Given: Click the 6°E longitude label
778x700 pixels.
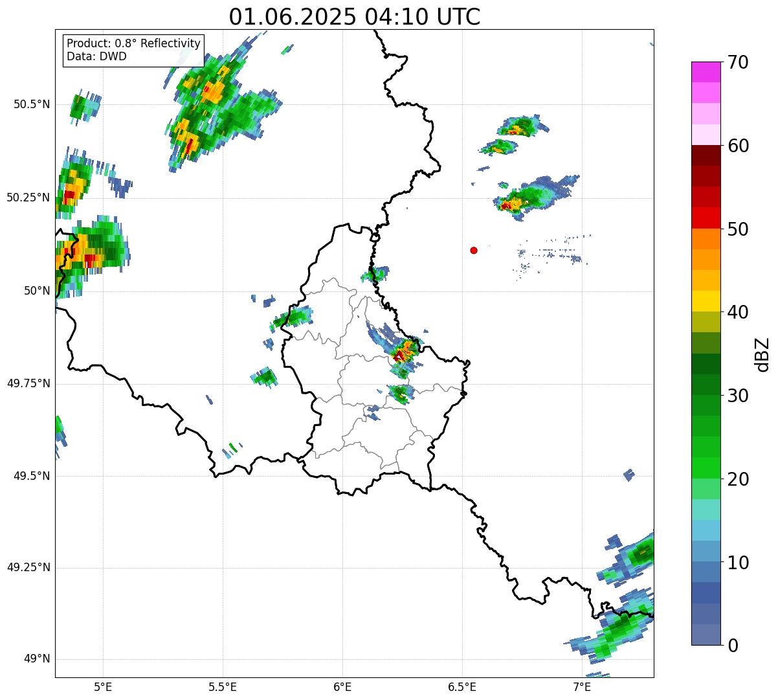Looking at the screenshot, I should tap(342, 688).
